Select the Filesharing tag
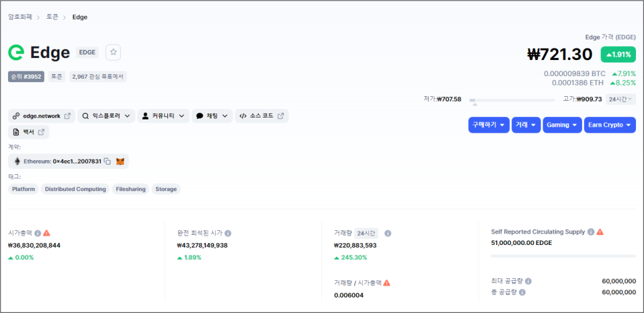Screen dimensions: 644x313 [x=131, y=189]
